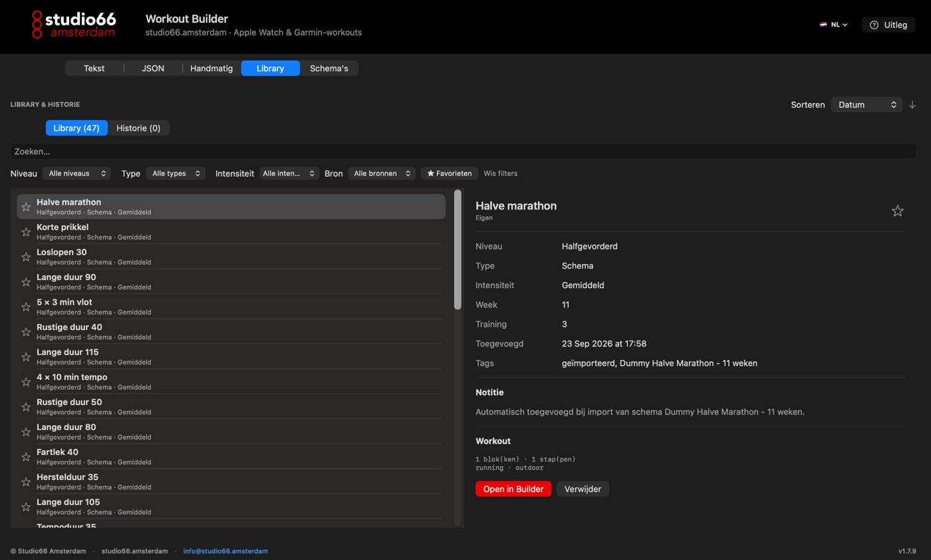Screen dimensions: 931x560
Task: Star the Hersteluur 35 workout row
Action: 26,482
